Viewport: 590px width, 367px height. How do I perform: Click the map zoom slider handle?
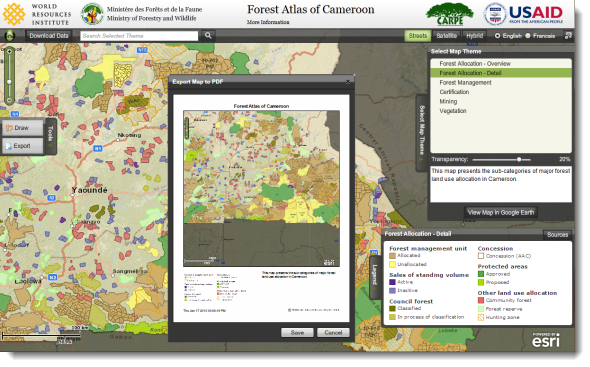pos(9,81)
